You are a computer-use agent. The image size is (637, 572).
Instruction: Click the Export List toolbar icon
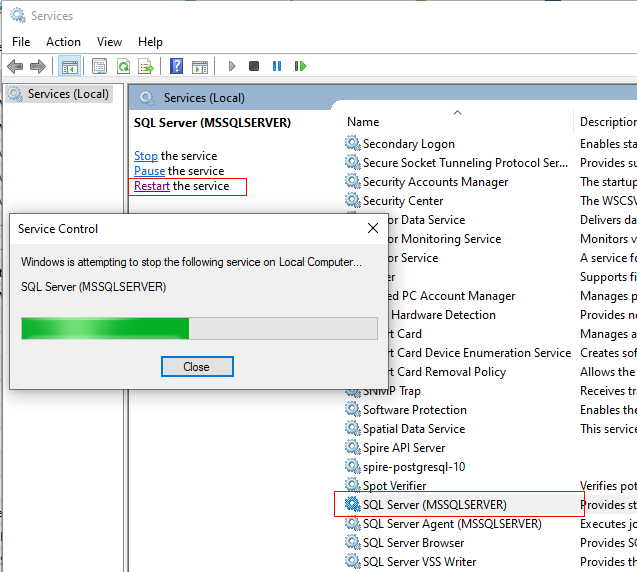pos(145,66)
